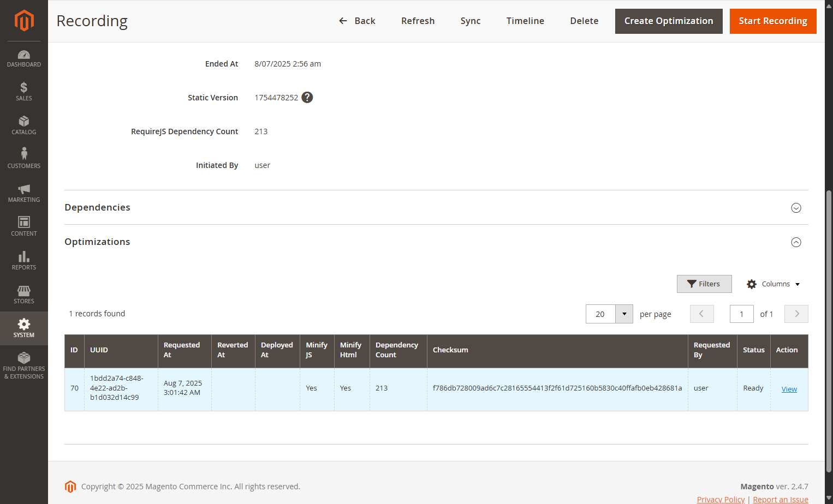This screenshot has width=833, height=504.
Task: Go to the previous grid page
Action: pyautogui.click(x=702, y=314)
